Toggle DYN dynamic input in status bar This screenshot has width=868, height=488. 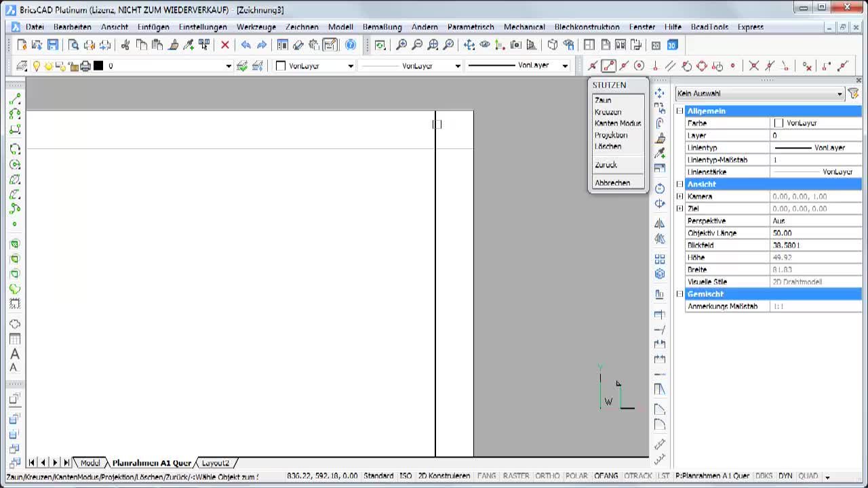pyautogui.click(x=785, y=476)
